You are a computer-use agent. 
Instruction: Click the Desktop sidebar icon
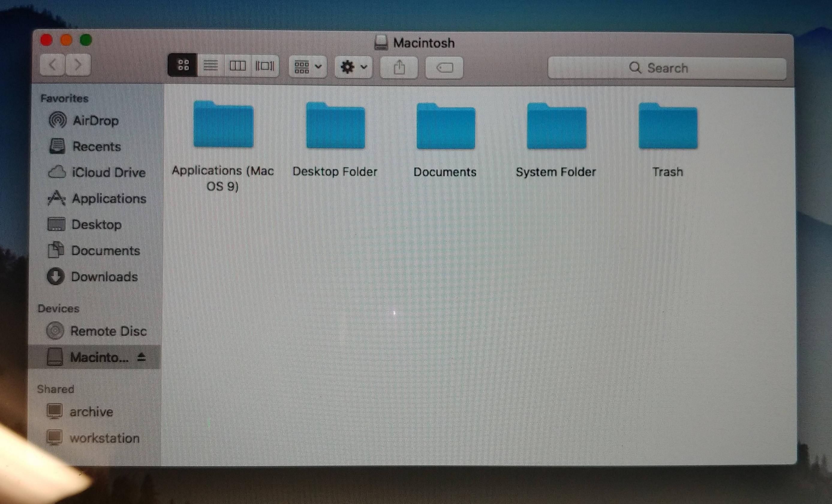pyautogui.click(x=56, y=224)
